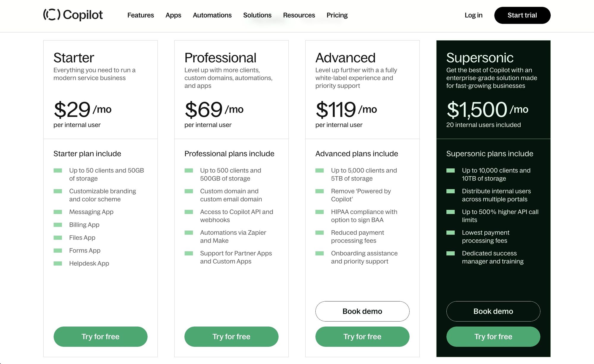Click the green marker beside Messaging App
Screen dimensions: 594x364
click(58, 212)
